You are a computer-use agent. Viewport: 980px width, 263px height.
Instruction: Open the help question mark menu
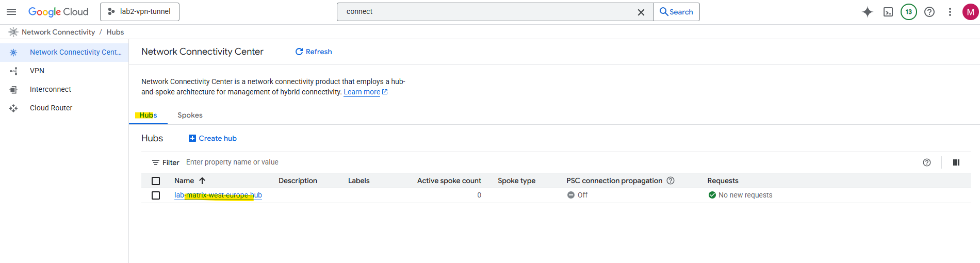point(929,12)
